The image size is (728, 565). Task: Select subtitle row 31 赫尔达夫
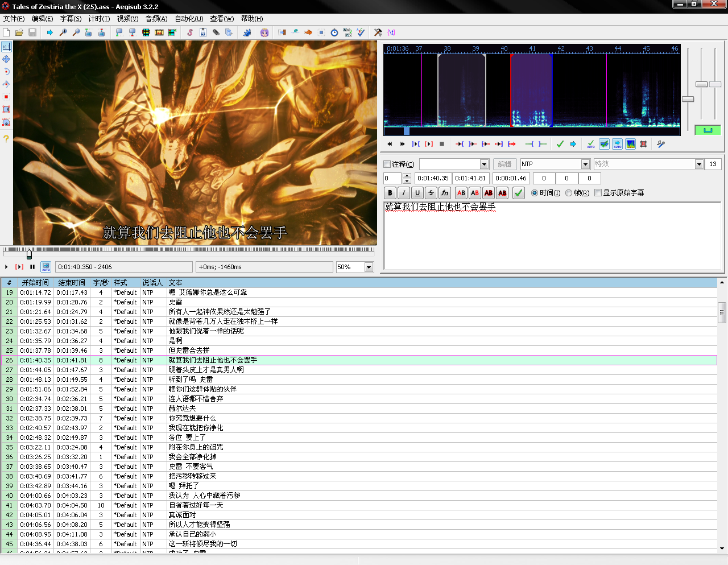point(359,409)
